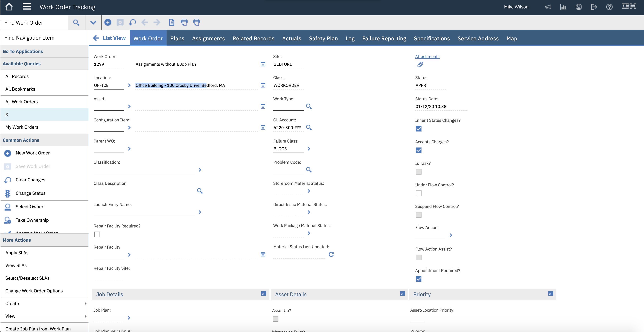
Task: Switch to the Plans tab
Action: [x=177, y=38]
